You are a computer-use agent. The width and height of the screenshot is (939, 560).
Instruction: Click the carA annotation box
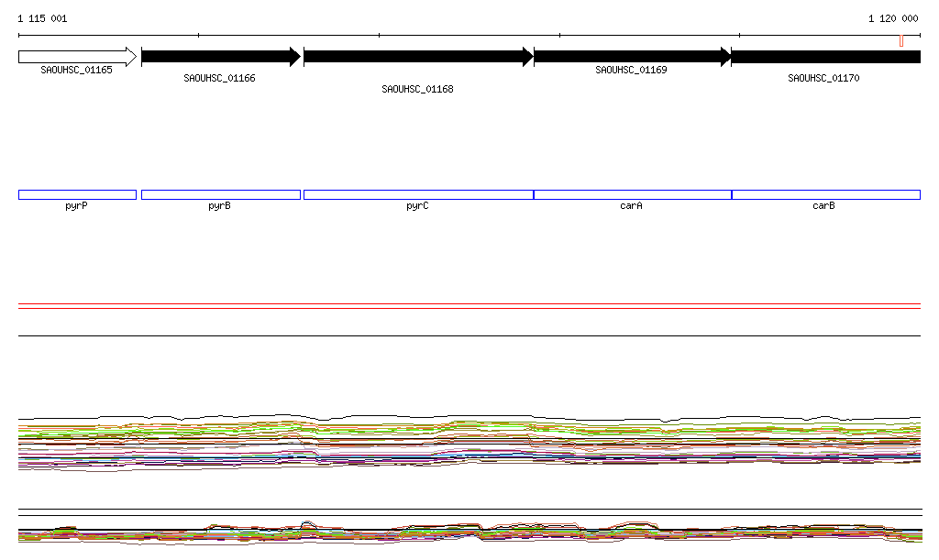(632, 194)
